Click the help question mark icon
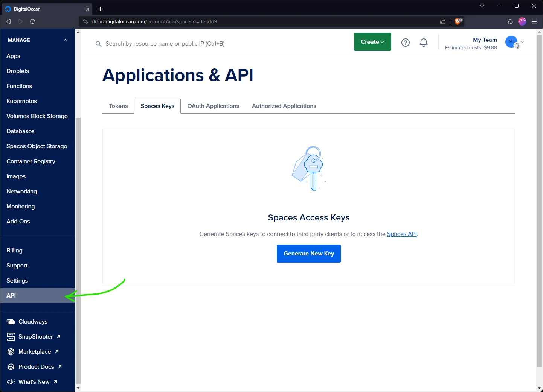Screen dimensions: 543x392 coord(406,43)
